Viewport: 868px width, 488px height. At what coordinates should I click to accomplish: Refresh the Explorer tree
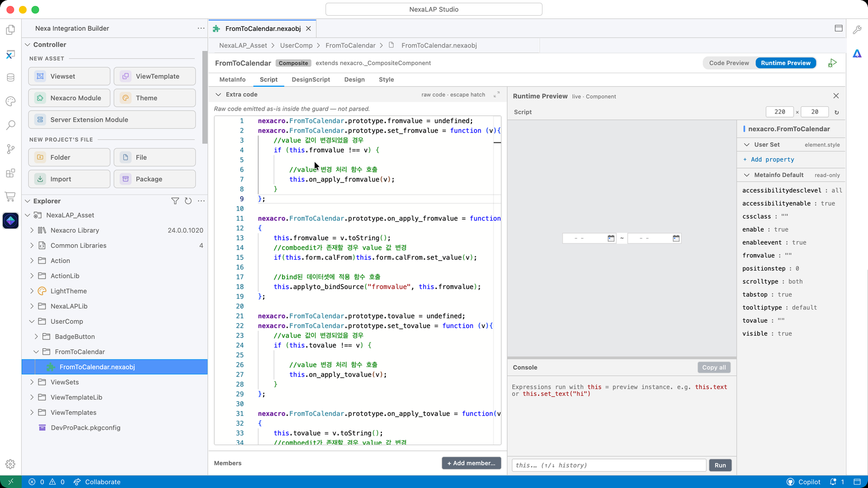[x=188, y=201]
